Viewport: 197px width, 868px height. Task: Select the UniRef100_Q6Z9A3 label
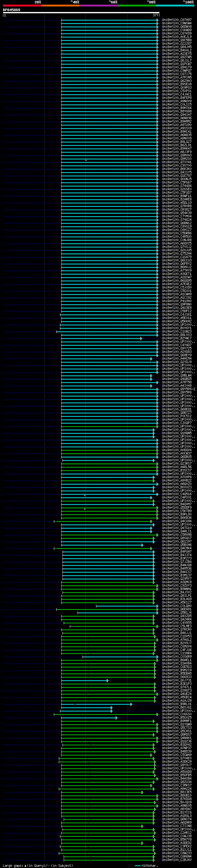pyautogui.click(x=176, y=81)
